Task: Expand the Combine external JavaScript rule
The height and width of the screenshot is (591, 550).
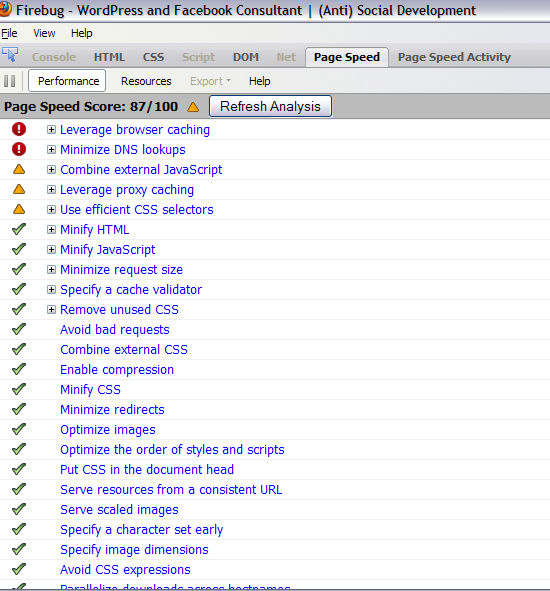Action: pos(51,170)
